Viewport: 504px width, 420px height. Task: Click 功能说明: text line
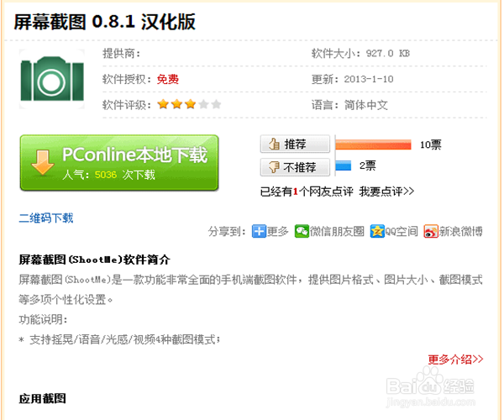pos(43,319)
